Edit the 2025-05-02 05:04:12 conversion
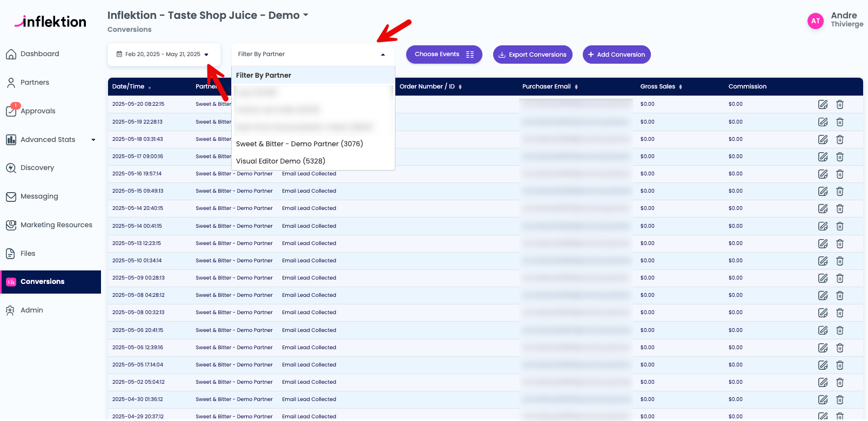Screen dimensions: 868x421 pos(823,382)
